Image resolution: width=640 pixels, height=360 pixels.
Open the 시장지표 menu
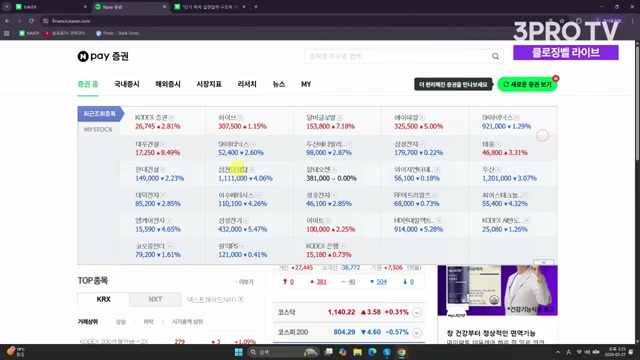[209, 84]
